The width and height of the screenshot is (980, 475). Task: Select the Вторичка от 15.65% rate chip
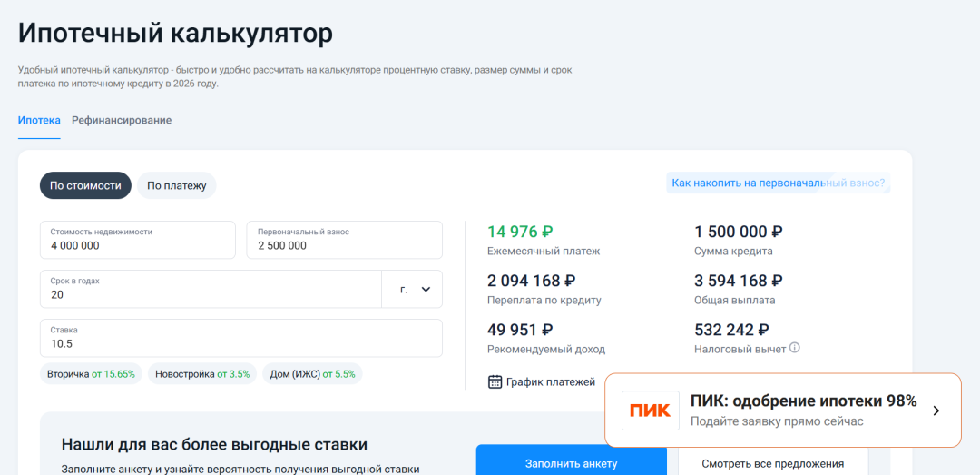[92, 374]
